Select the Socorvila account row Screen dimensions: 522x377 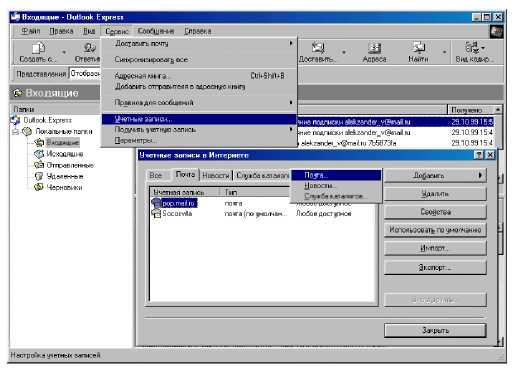coord(263,214)
